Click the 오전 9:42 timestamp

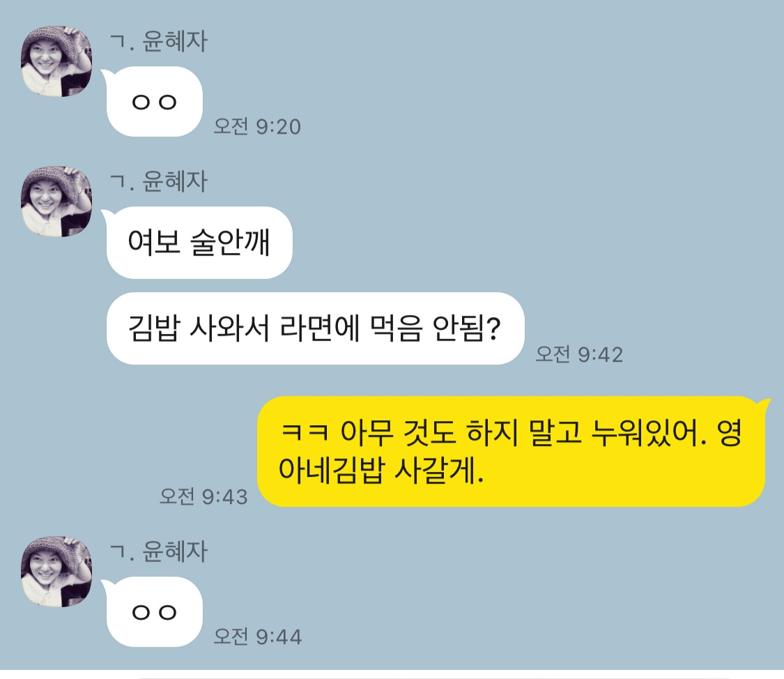pyautogui.click(x=579, y=355)
